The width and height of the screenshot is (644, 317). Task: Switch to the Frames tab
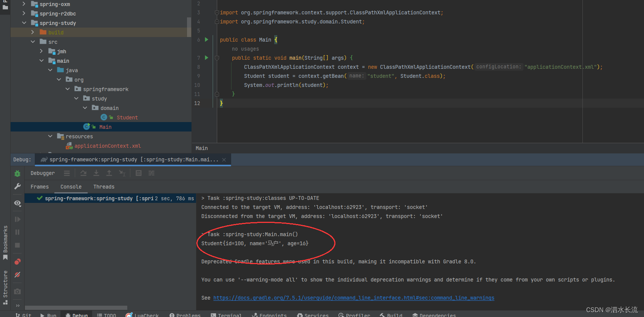pos(40,187)
